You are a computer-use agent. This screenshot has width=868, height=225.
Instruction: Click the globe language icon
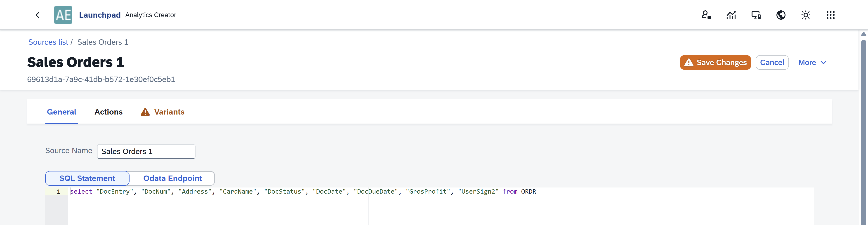pos(781,15)
